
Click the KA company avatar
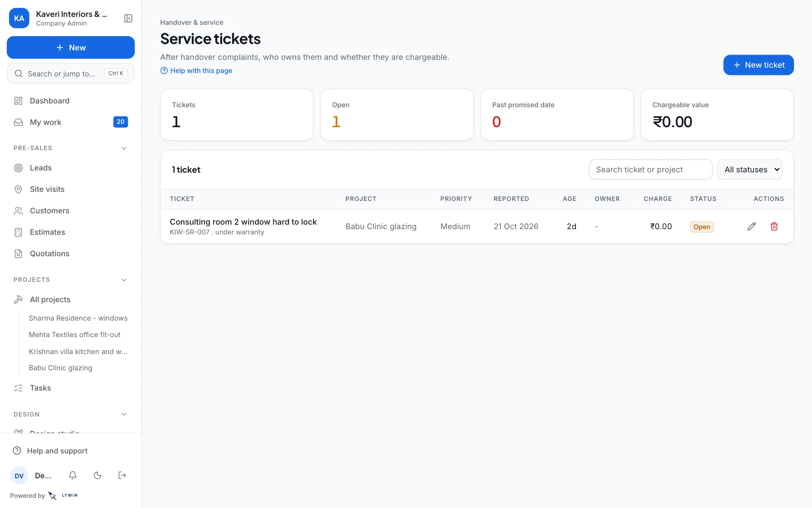coord(19,18)
